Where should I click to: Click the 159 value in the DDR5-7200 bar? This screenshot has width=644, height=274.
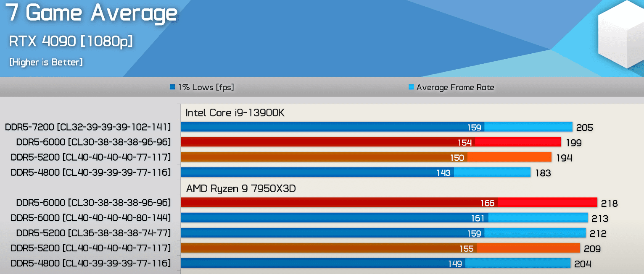click(x=474, y=127)
